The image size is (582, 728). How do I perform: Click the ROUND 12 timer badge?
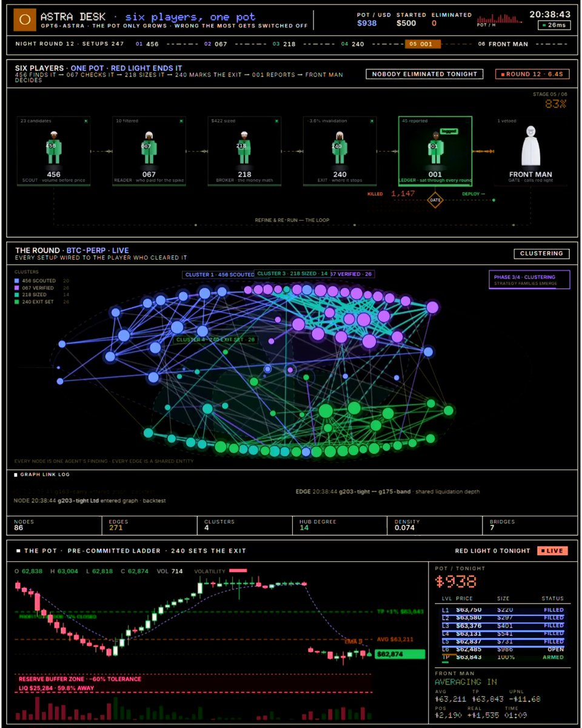point(532,75)
